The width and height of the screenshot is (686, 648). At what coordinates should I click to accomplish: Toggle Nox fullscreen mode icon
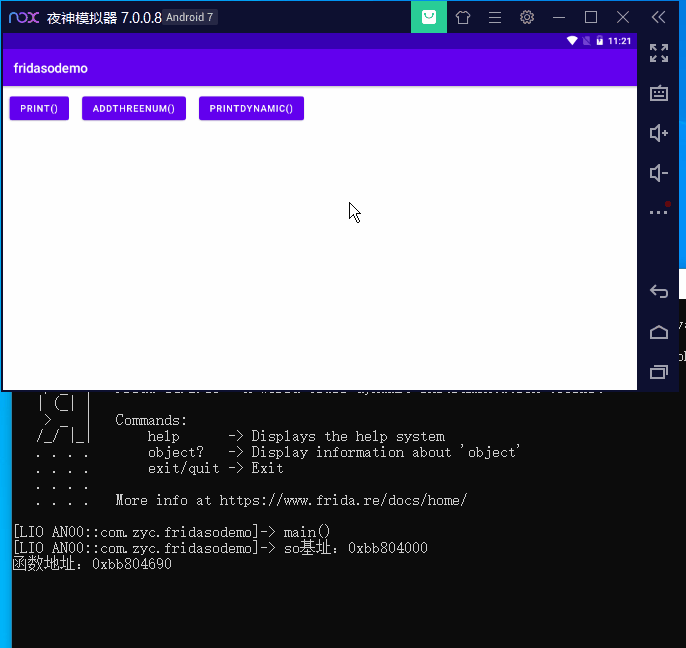658,53
